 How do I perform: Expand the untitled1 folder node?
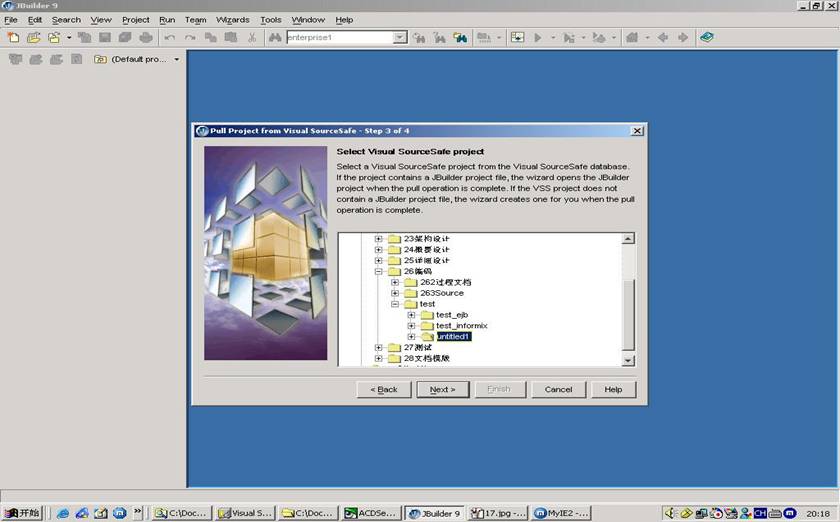tap(411, 337)
